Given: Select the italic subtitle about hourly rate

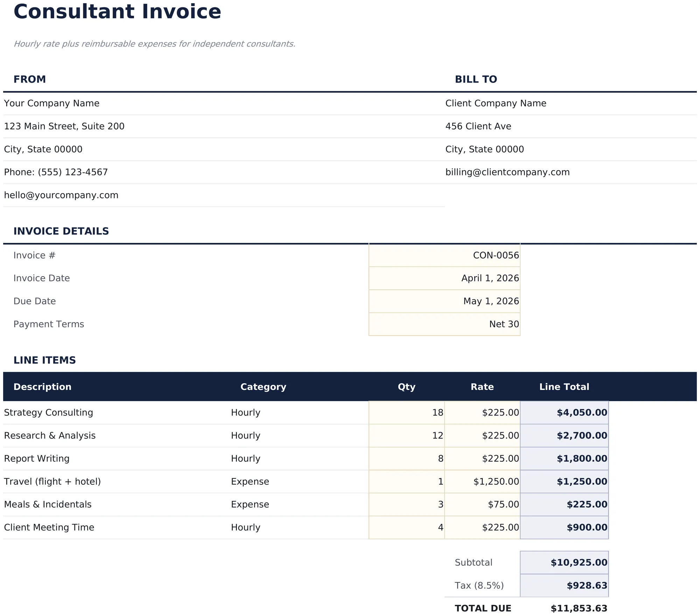Looking at the screenshot, I should pyautogui.click(x=154, y=44).
